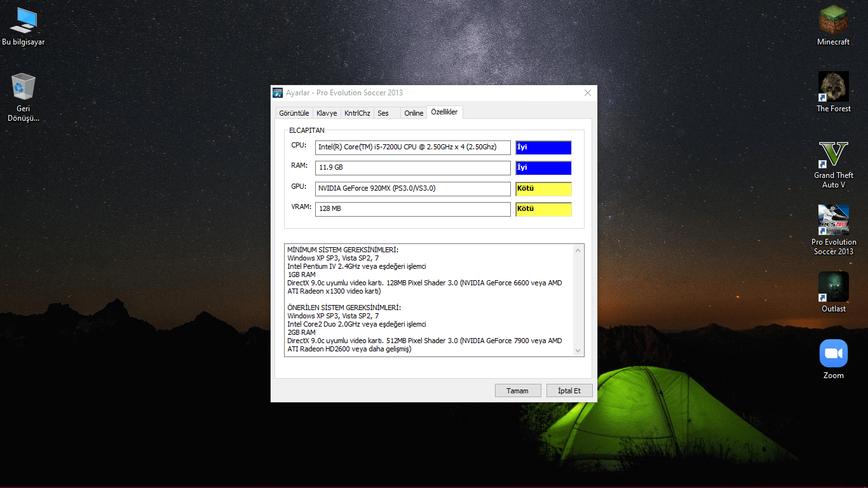Screen dimensions: 868x488
Task: Launch the Pro Evolution Soccer 2013 desktop shortcut
Action: coord(833,230)
